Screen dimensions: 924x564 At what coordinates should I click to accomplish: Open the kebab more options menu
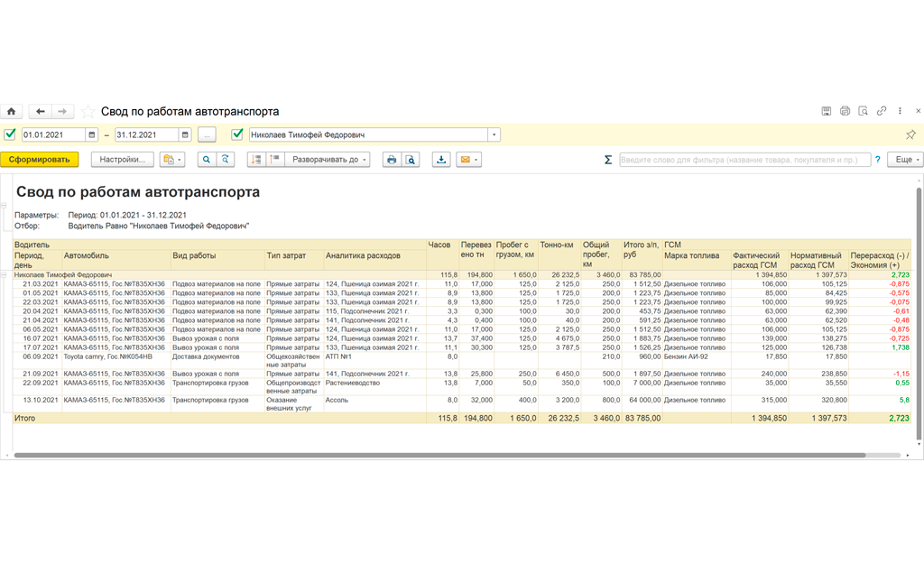point(900,111)
